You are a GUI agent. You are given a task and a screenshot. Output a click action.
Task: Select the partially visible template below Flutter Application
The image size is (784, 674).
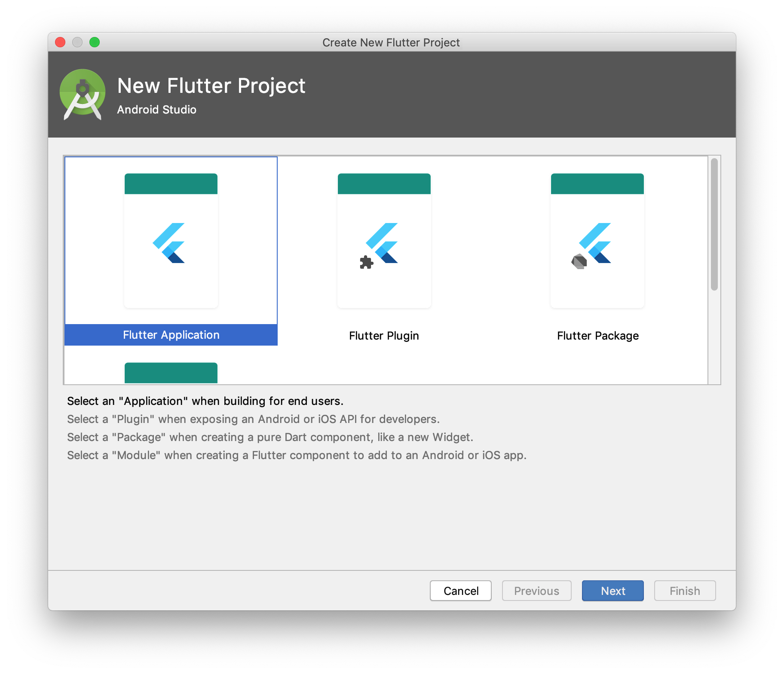171,373
